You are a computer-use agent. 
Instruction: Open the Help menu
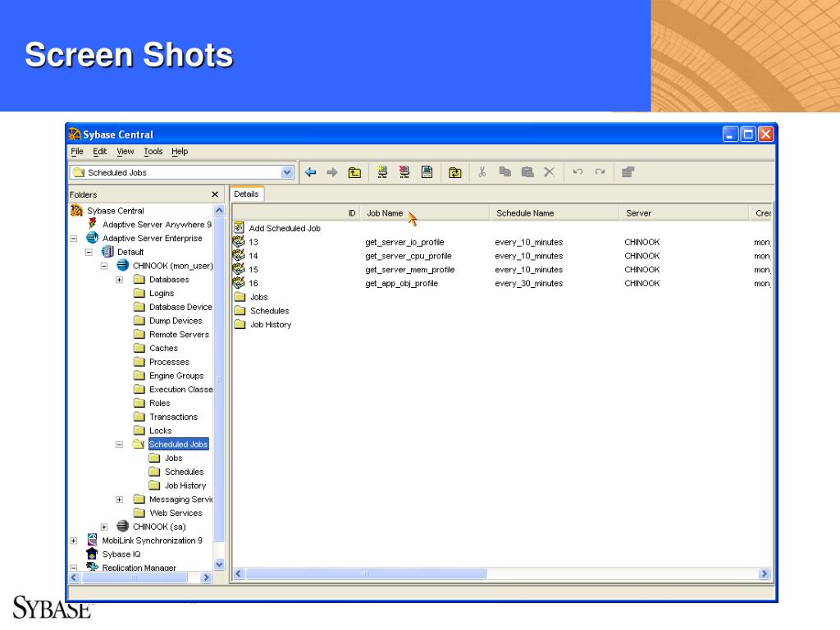click(180, 151)
